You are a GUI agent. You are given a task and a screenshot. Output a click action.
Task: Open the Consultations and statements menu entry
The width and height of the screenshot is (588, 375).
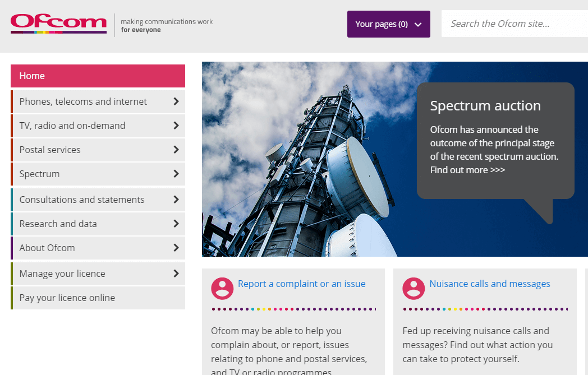click(81, 200)
